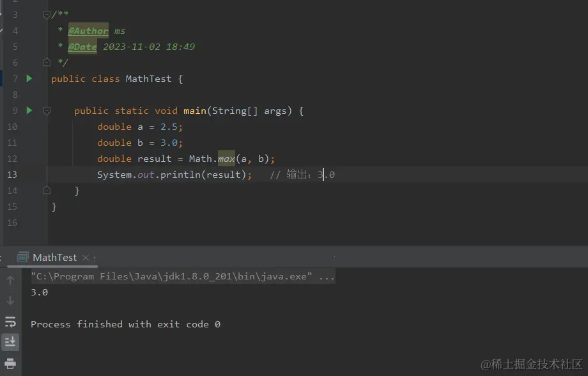Image resolution: width=588 pixels, height=376 pixels.
Task: Collapse the comment end fold marker at line 6
Action: pos(47,62)
